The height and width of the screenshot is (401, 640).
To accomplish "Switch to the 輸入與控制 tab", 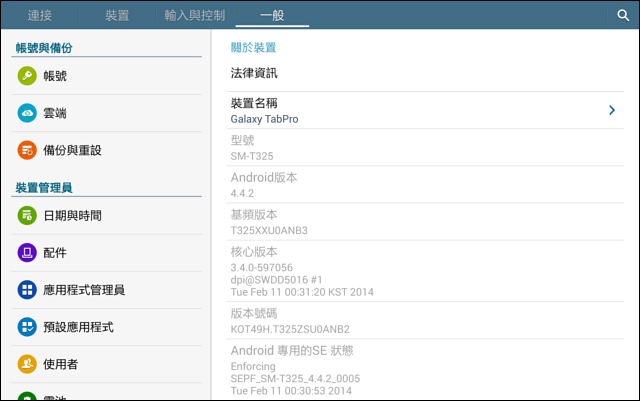I will point(195,16).
